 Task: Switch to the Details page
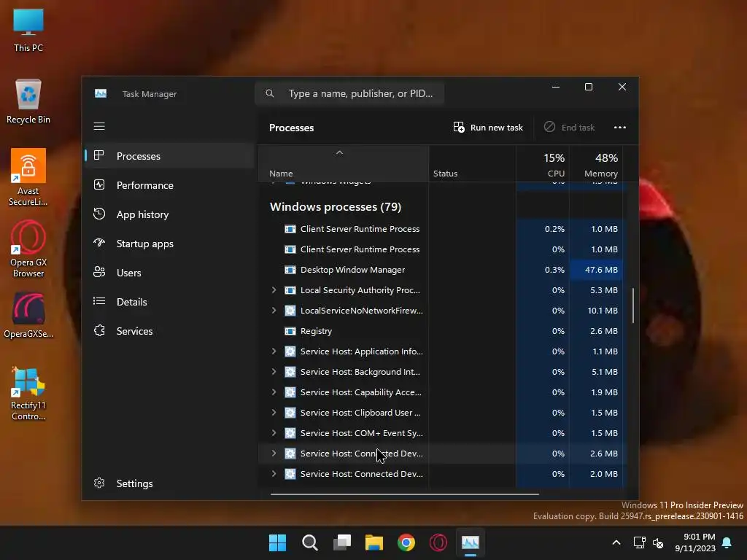click(169, 302)
